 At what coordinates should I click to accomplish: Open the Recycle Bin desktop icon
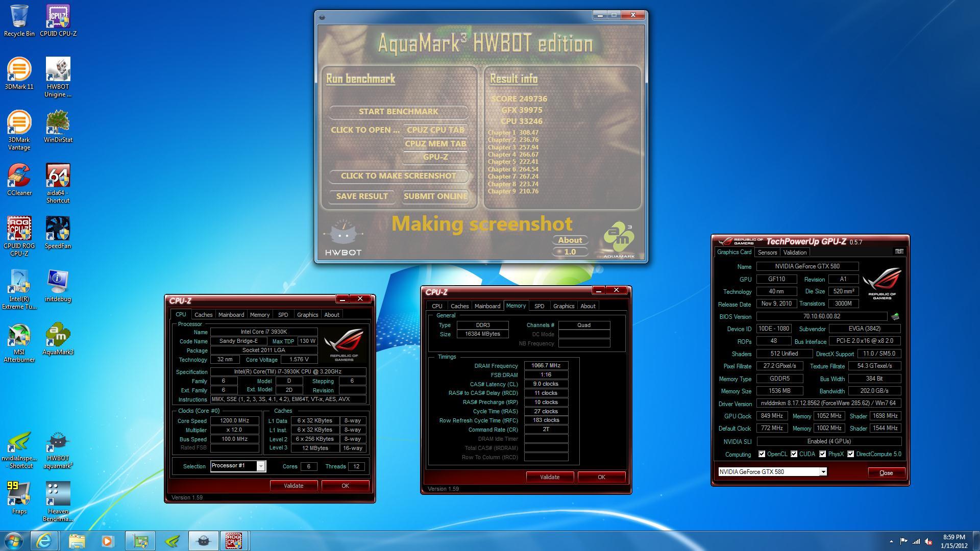coord(19,20)
